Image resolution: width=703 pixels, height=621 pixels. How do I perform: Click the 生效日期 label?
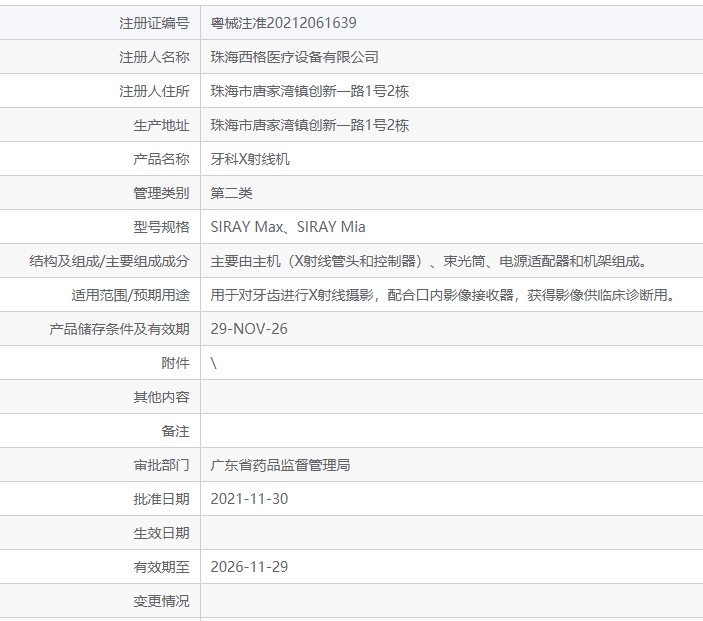tap(161, 533)
